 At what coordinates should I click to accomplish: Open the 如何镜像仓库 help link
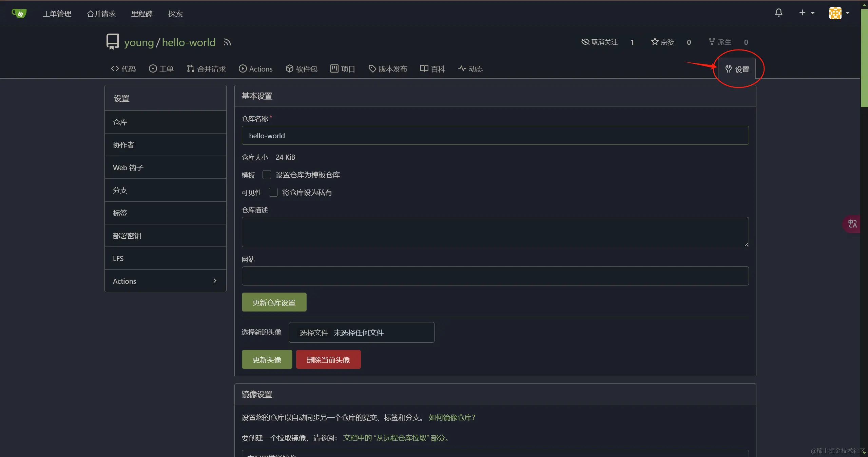click(451, 417)
